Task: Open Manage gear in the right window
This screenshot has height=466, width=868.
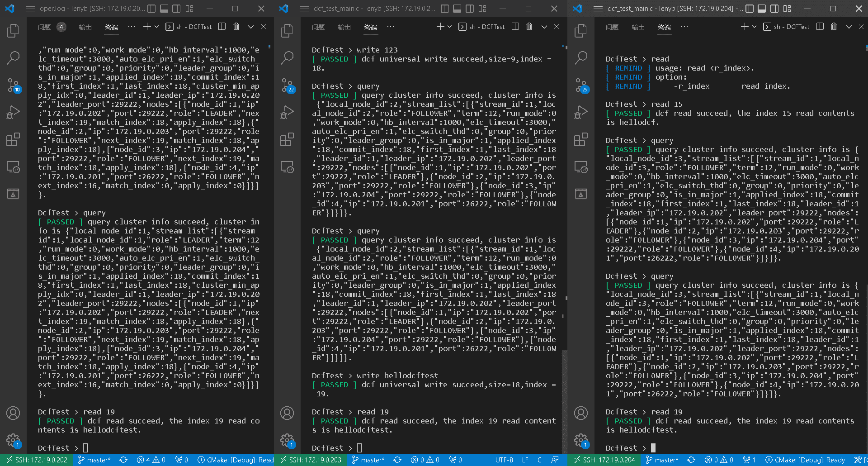Action: click(581, 440)
